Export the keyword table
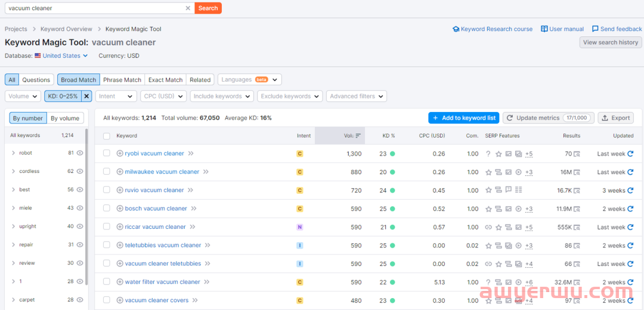 pyautogui.click(x=615, y=118)
